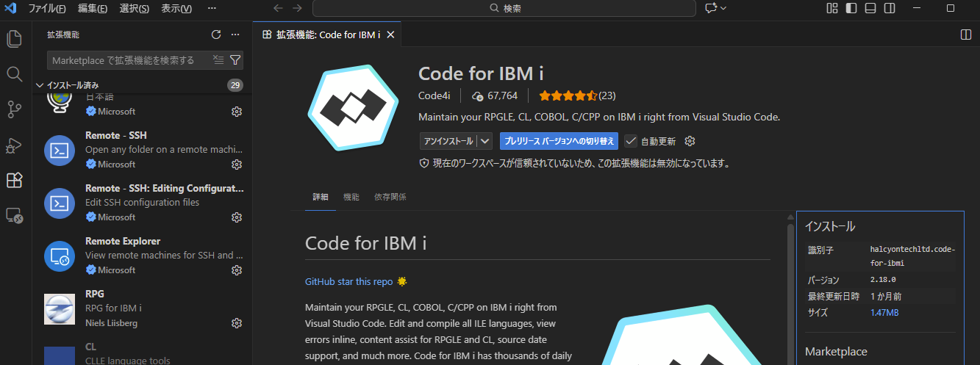Open the title bar overflow menu (…)
This screenshot has width=980, height=365.
click(212, 8)
